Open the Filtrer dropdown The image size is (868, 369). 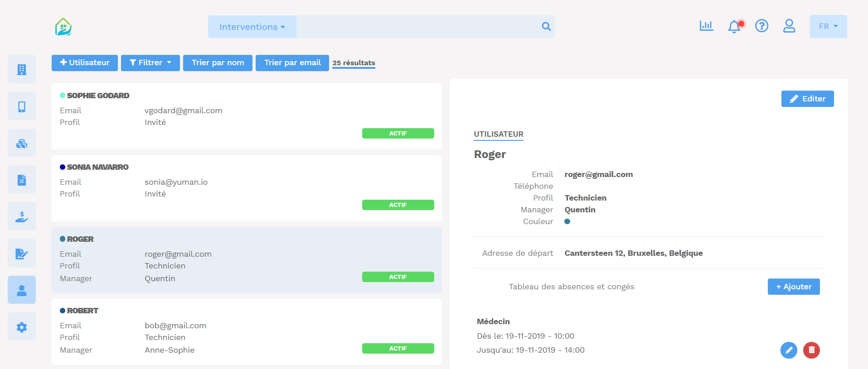(150, 63)
